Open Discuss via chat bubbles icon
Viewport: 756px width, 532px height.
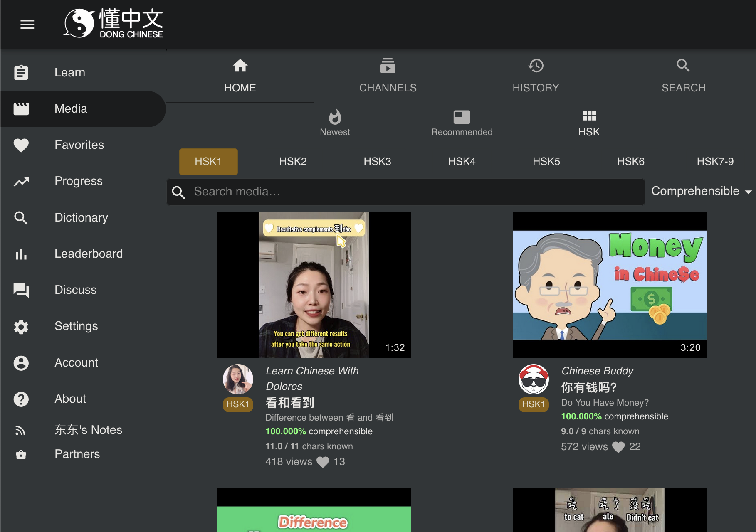21,290
